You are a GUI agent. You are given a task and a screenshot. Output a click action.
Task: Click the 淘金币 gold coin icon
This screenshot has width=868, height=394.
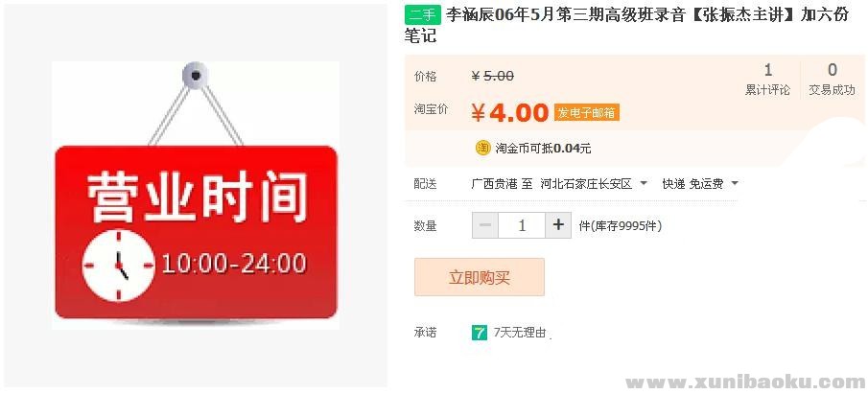coord(482,148)
